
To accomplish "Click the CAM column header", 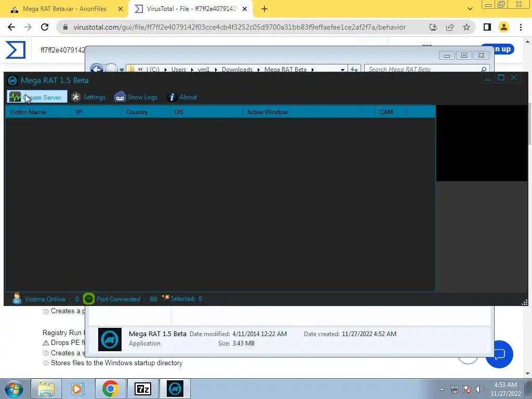I will 391,112.
